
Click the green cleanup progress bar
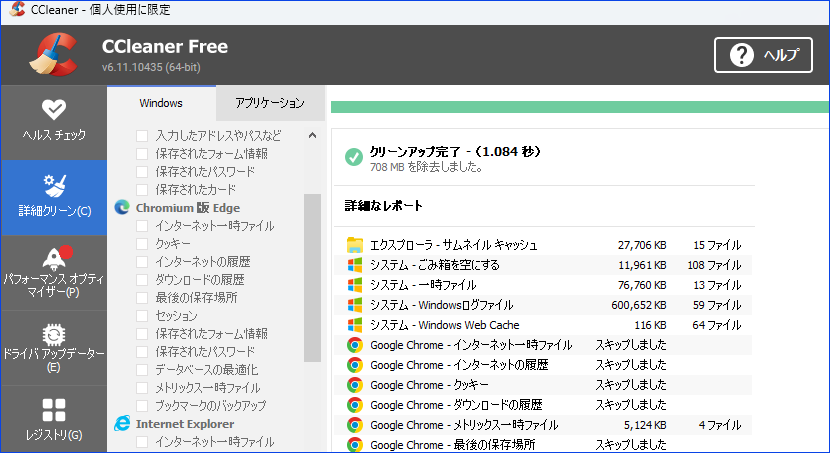(x=580, y=106)
